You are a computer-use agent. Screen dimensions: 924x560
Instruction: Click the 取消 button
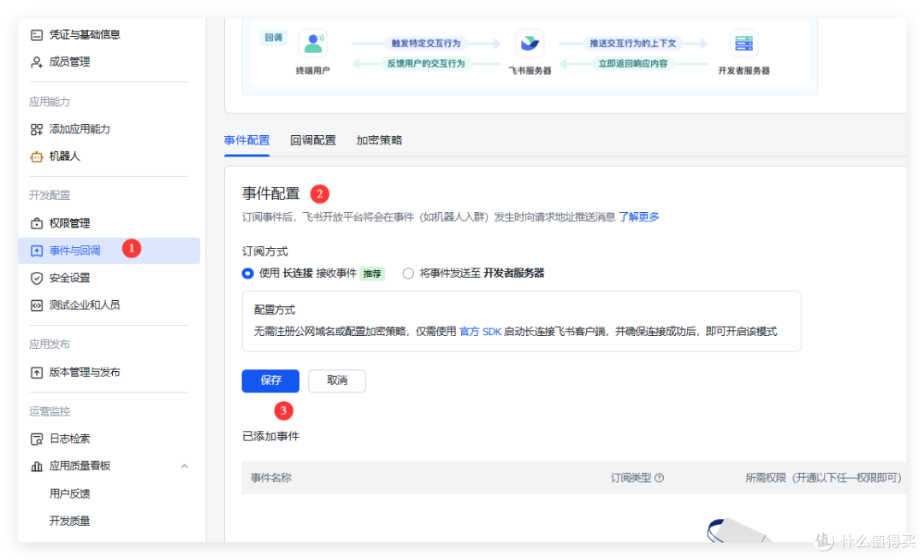(337, 380)
